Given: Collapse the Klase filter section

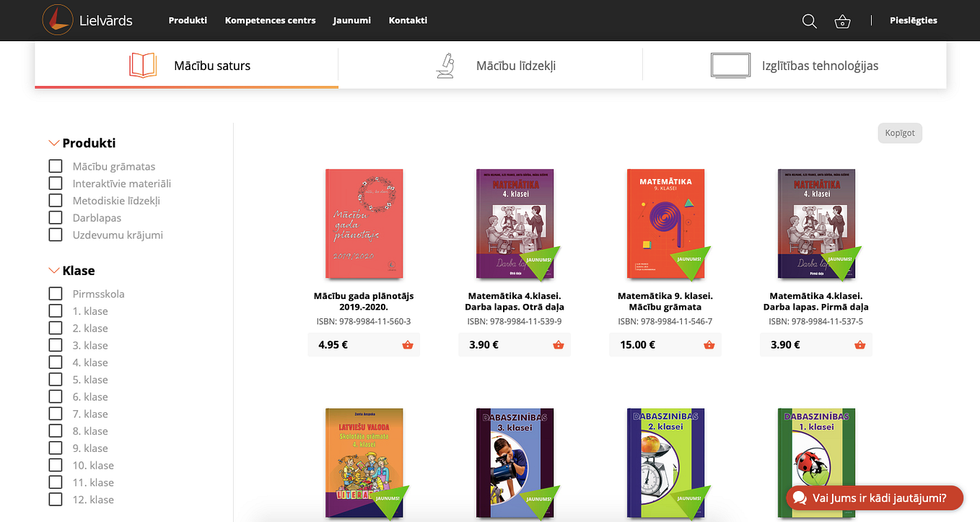Looking at the screenshot, I should point(53,271).
